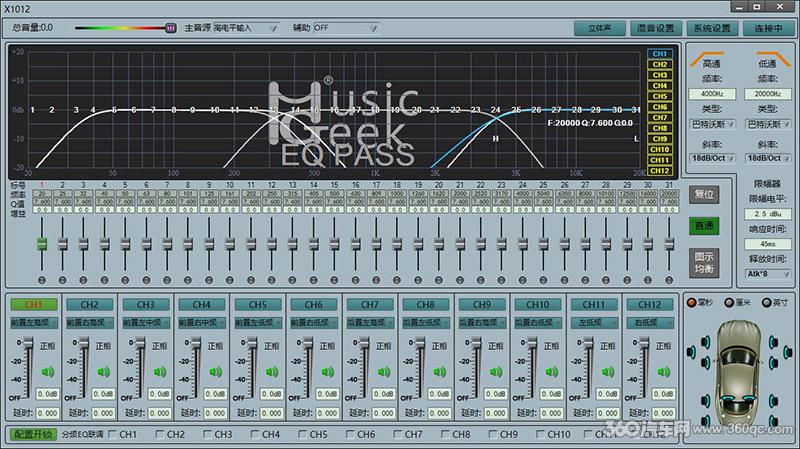Click the master volume slider handle

[x=171, y=28]
